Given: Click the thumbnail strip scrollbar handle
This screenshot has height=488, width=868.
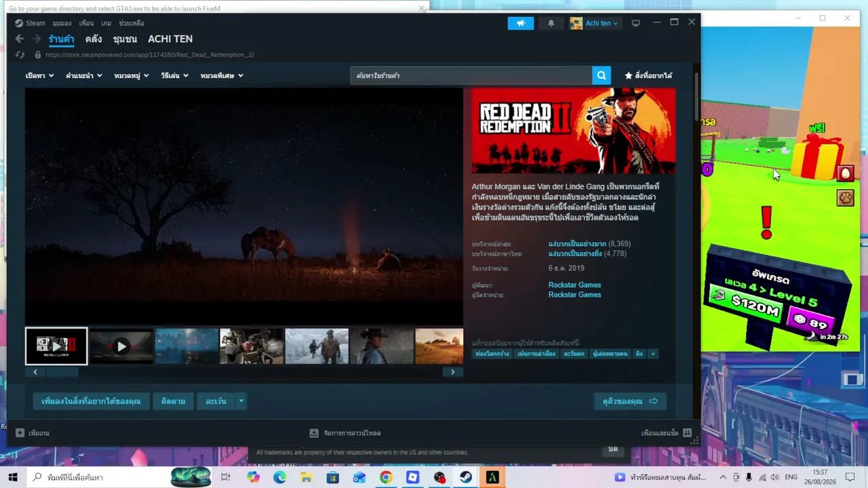Looking at the screenshot, I should 62,371.
